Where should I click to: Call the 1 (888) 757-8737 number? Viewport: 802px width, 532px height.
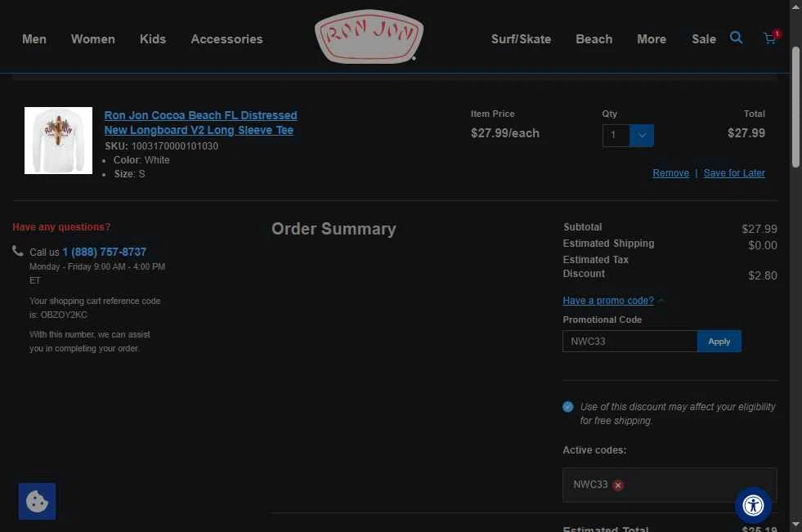(x=105, y=252)
